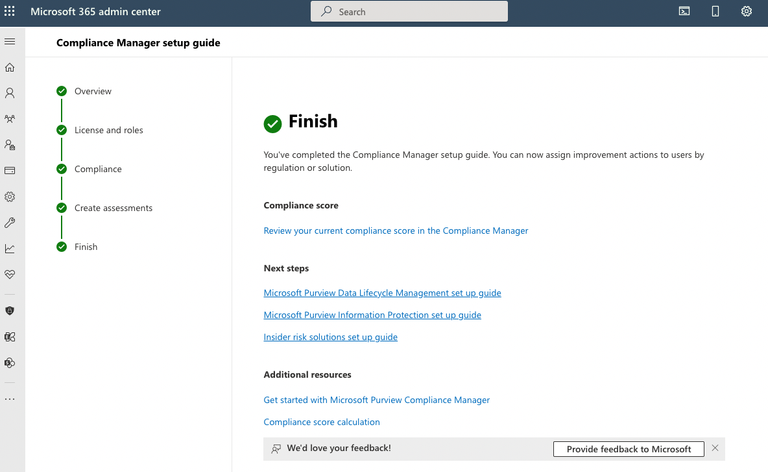Viewport: 768px width, 472px height.
Task: Click the green check beside the Finish heading
Action: pyautogui.click(x=272, y=124)
